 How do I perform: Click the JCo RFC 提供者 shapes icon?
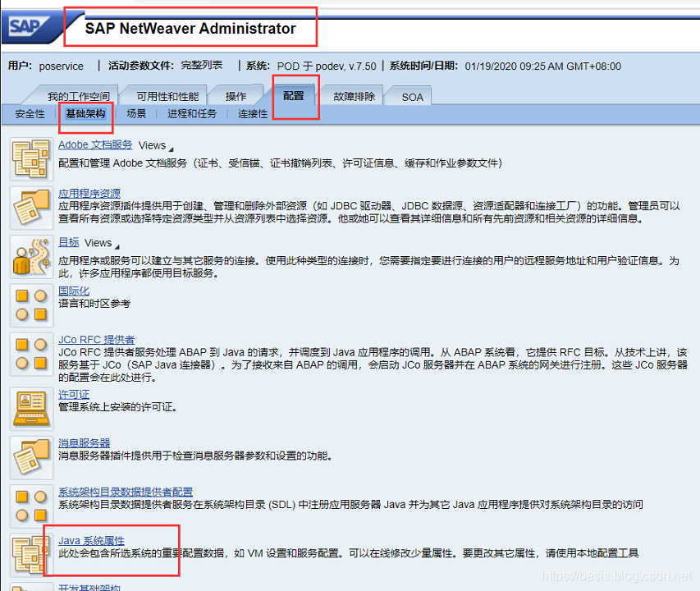click(31, 354)
